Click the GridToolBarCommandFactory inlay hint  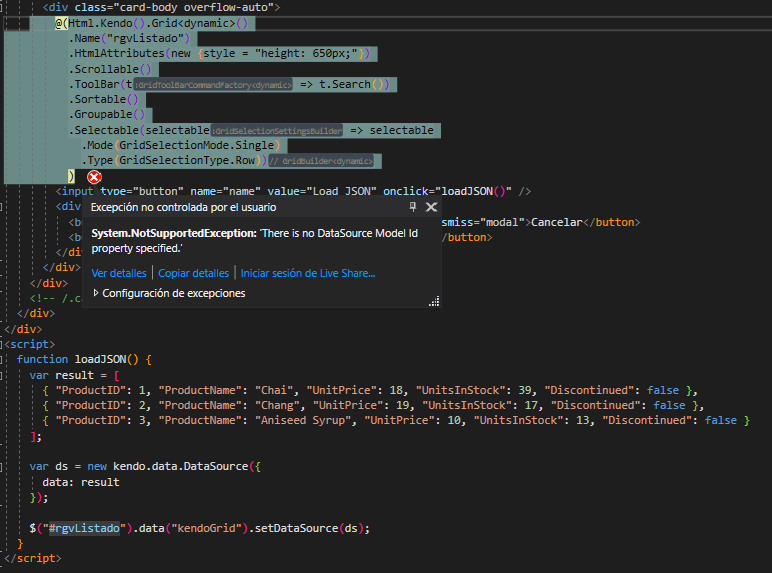[214, 86]
